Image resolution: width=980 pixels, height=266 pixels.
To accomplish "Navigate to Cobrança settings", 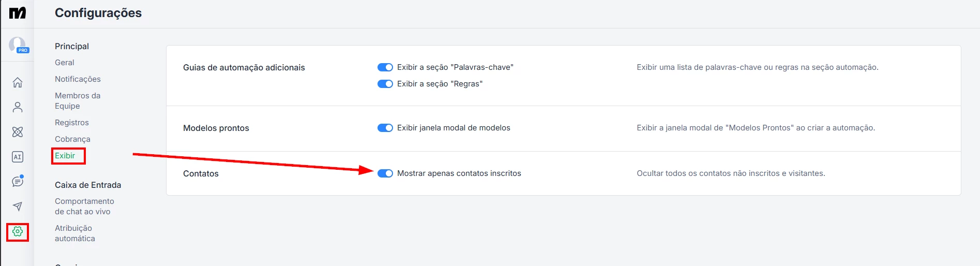I will coord(72,139).
